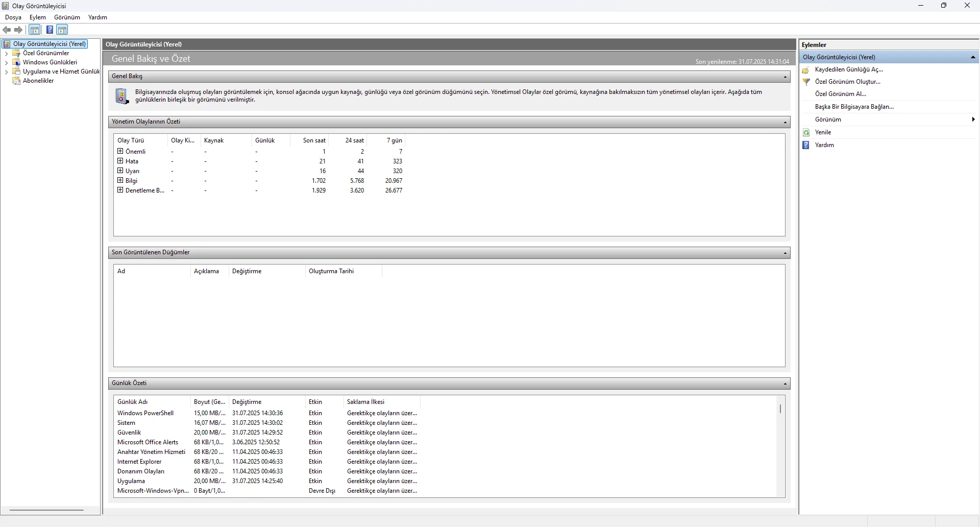Select the Microsoft Office Alerts log row

pos(267,442)
